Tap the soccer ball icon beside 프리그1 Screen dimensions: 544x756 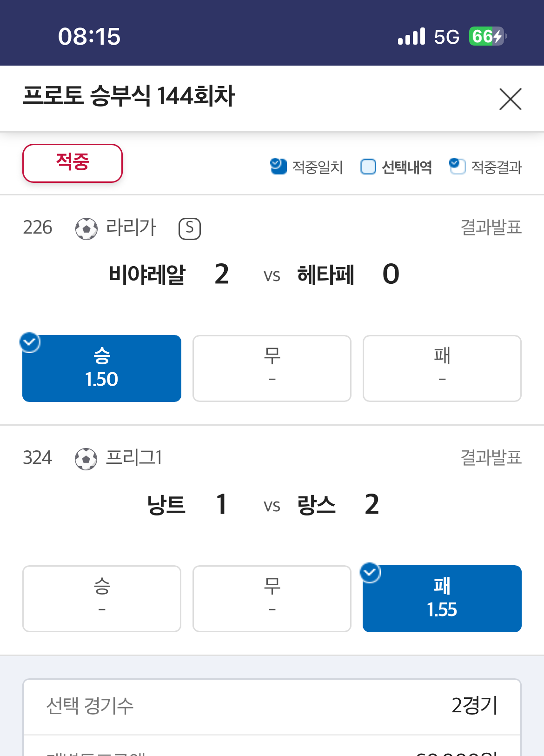click(86, 459)
